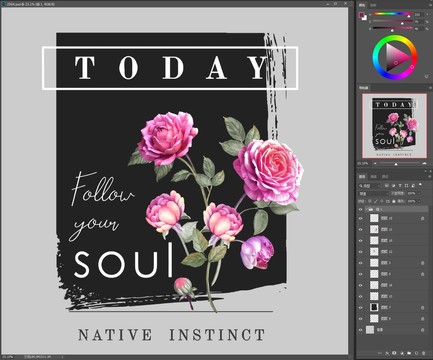
Task: Click the layer Opacity value field
Action: (x=411, y=193)
